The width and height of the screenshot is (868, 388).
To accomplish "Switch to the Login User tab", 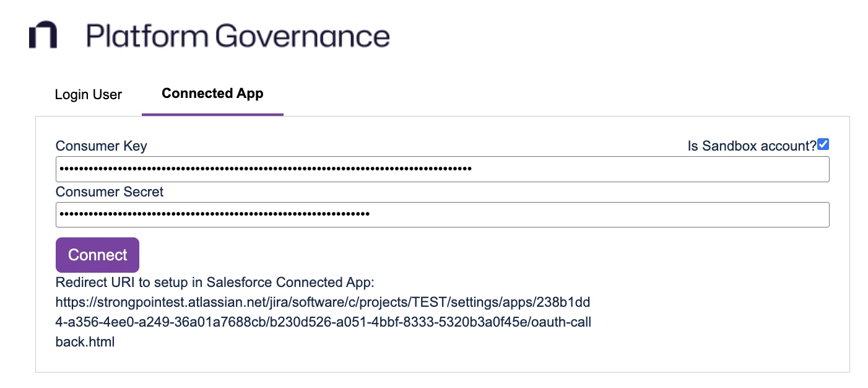I will point(89,94).
